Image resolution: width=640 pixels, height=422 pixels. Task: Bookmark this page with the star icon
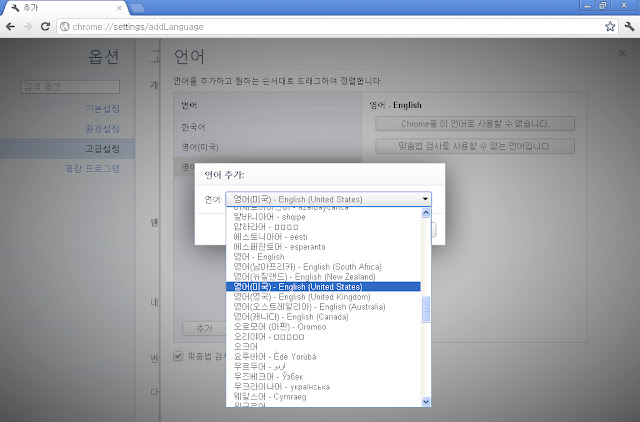[x=610, y=27]
